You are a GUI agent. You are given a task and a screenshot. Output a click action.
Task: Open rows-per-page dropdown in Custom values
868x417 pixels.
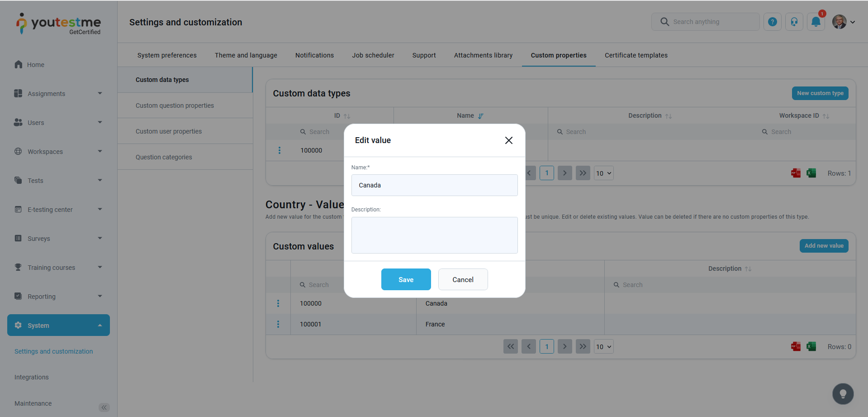[603, 346]
